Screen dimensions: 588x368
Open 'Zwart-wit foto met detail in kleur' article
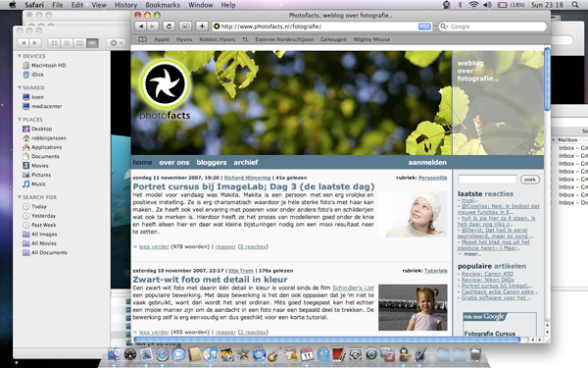210,280
